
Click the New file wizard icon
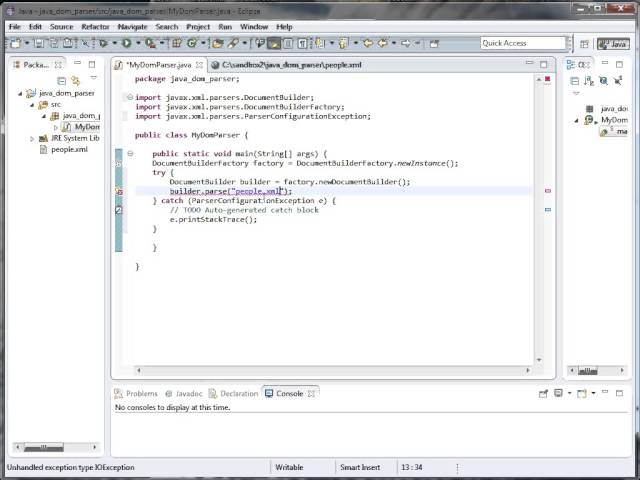pyautogui.click(x=15, y=43)
